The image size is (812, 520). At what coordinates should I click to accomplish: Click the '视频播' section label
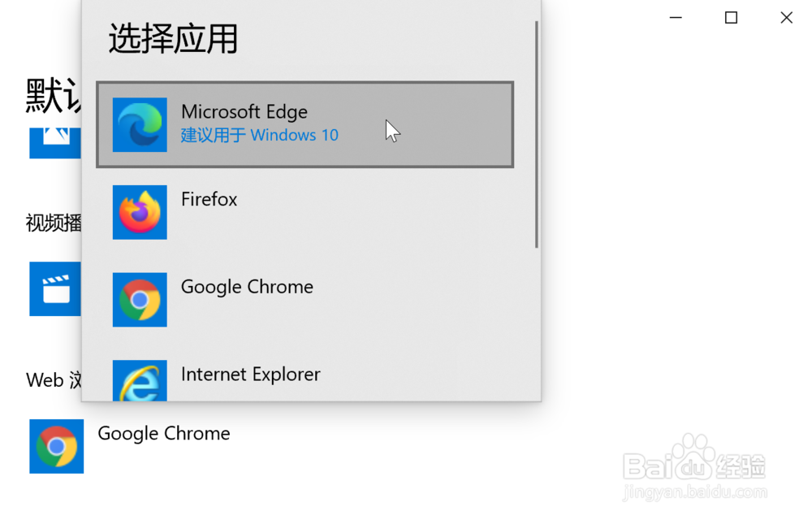[54, 223]
